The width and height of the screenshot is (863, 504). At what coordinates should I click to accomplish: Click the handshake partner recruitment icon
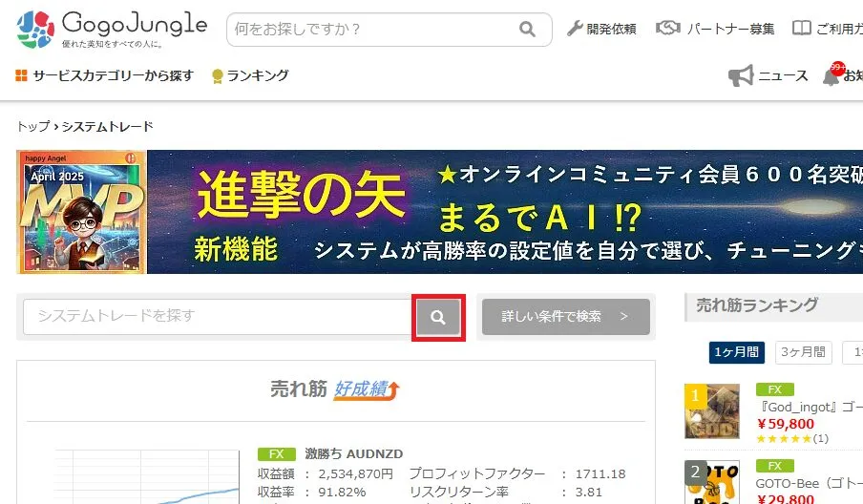click(667, 29)
